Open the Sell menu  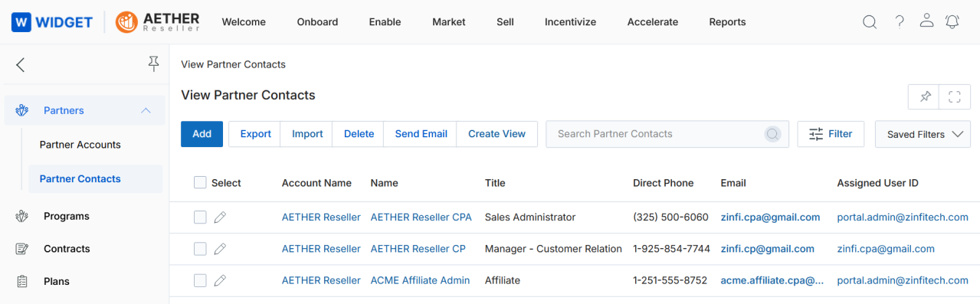[505, 22]
